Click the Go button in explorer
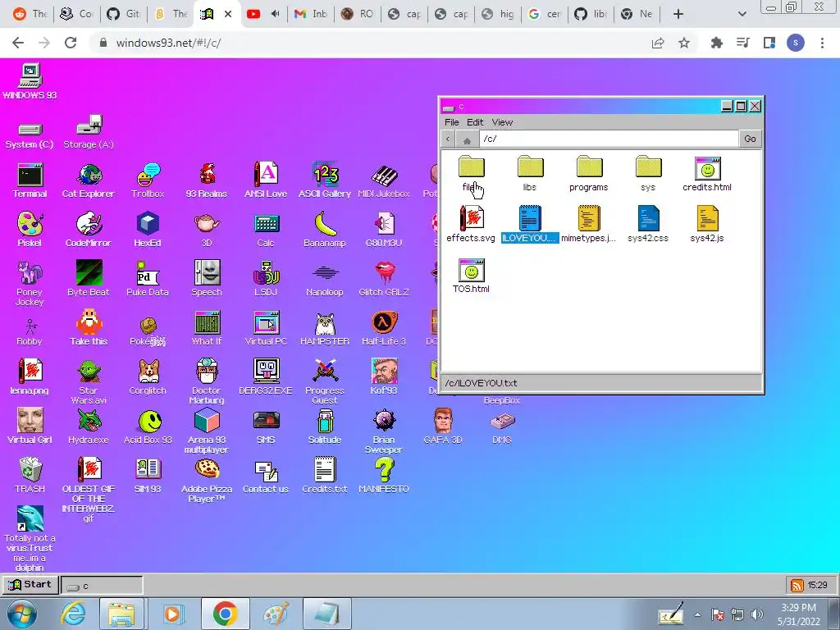Image resolution: width=840 pixels, height=630 pixels. 750,139
